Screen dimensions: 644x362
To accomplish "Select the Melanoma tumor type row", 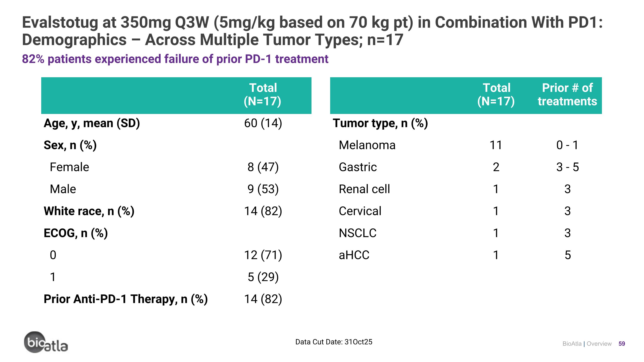I will pyautogui.click(x=367, y=145).
